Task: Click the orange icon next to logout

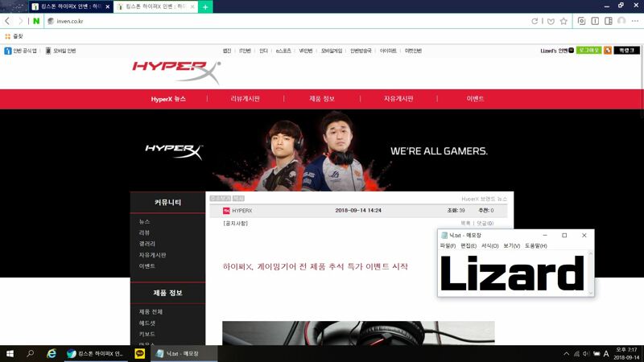Action: tap(608, 51)
